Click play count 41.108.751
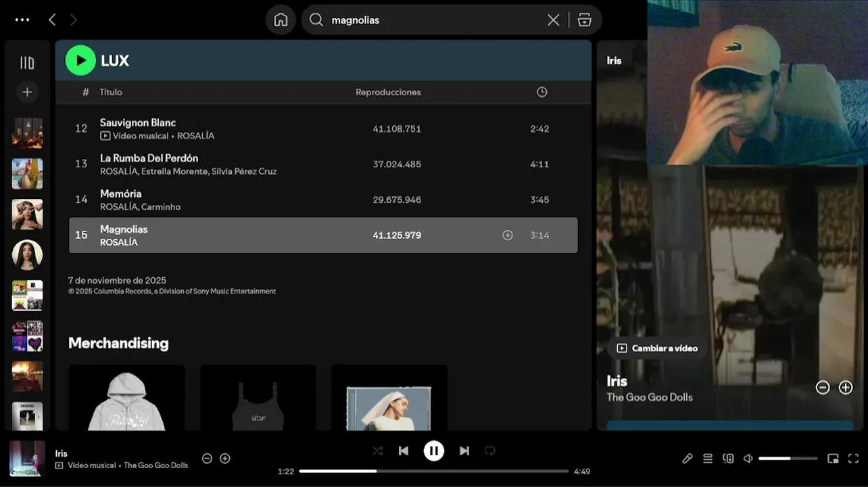Viewport: 868px width, 487px height. pyautogui.click(x=397, y=129)
